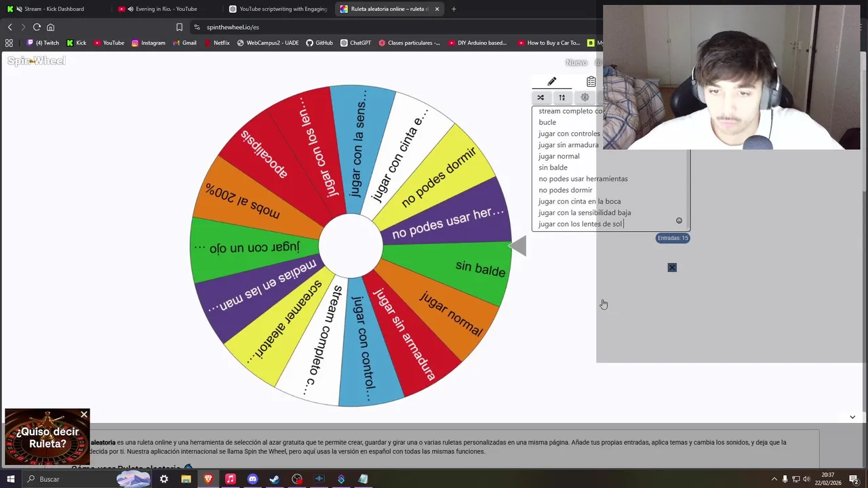Click the Nuevo button

tap(576, 62)
